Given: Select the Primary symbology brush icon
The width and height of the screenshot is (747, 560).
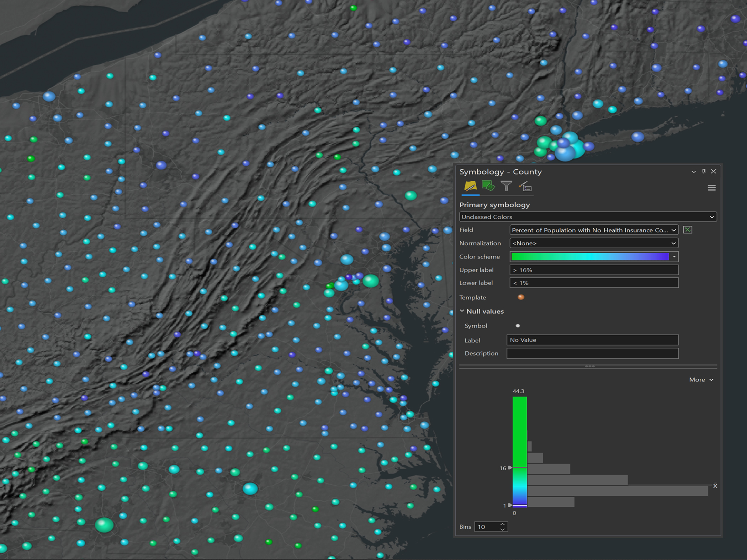Looking at the screenshot, I should point(471,186).
